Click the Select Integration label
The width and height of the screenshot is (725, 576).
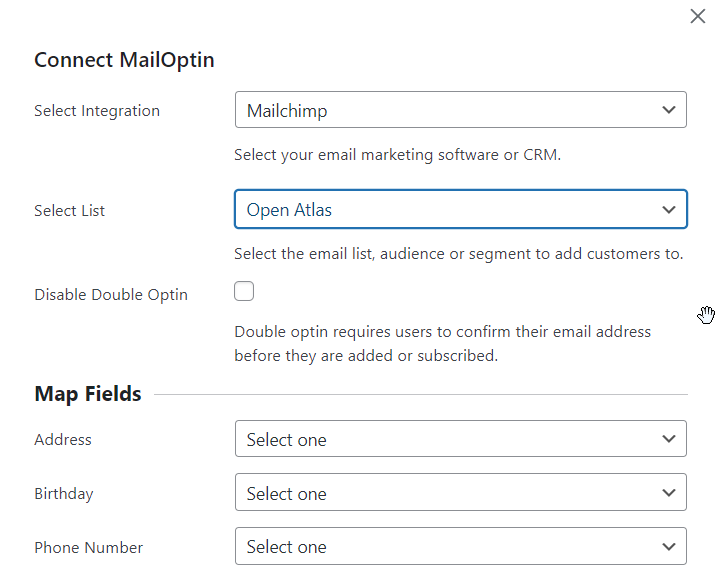pyautogui.click(x=97, y=111)
